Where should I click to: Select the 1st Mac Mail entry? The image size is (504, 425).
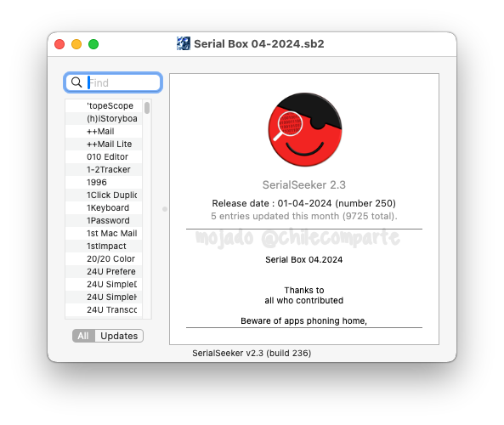[x=104, y=233]
